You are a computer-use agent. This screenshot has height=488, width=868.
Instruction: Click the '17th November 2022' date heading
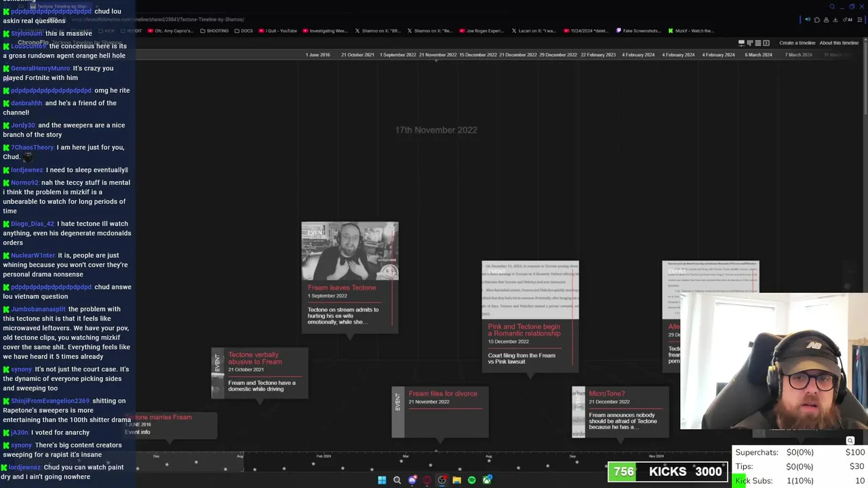click(436, 130)
